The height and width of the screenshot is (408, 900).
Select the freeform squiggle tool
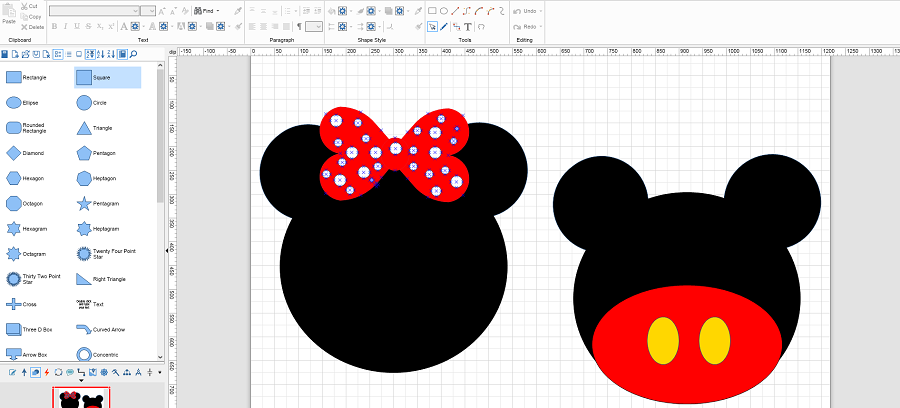[x=502, y=11]
